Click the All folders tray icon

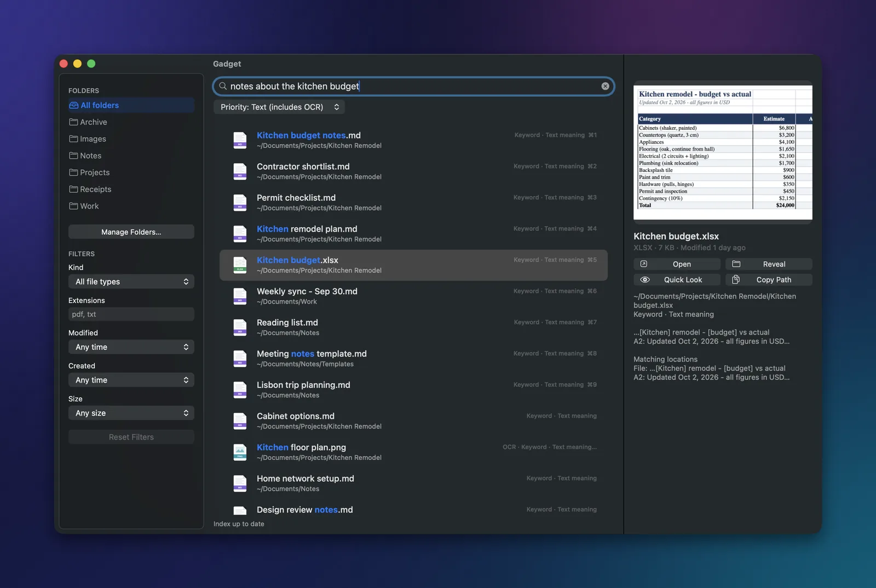[x=73, y=105]
